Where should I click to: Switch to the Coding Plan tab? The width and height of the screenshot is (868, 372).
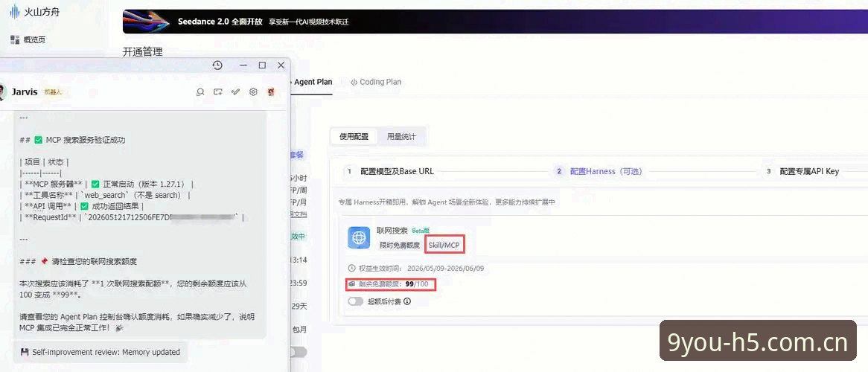coord(376,82)
